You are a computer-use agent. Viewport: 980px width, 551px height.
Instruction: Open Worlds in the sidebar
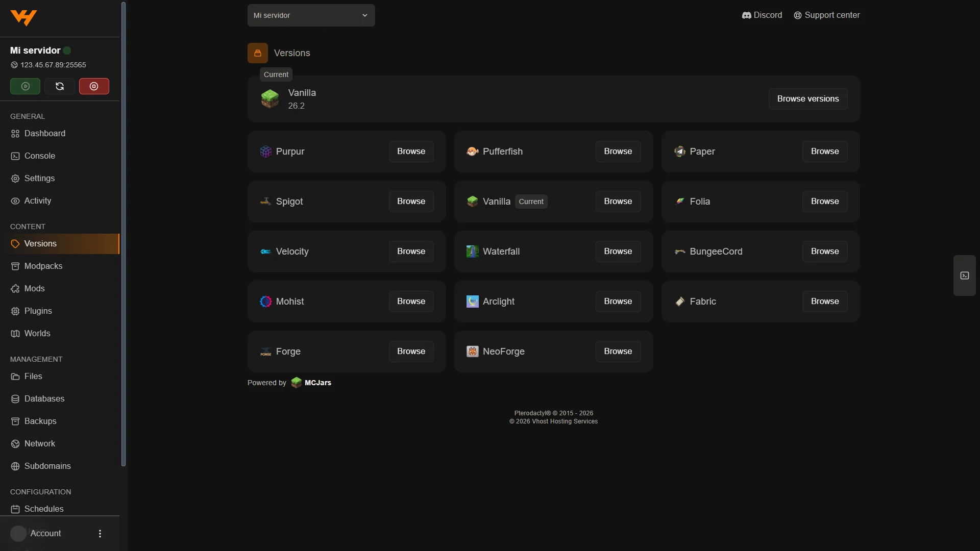60,334
